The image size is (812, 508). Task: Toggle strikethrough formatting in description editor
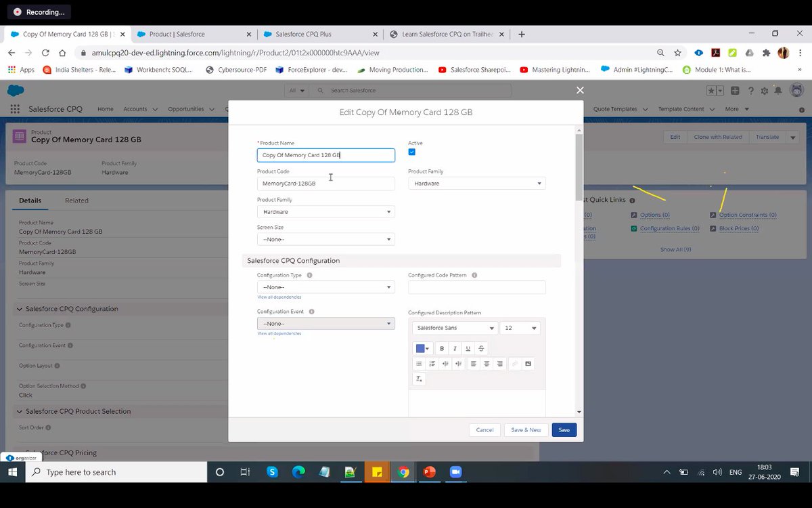click(x=481, y=348)
